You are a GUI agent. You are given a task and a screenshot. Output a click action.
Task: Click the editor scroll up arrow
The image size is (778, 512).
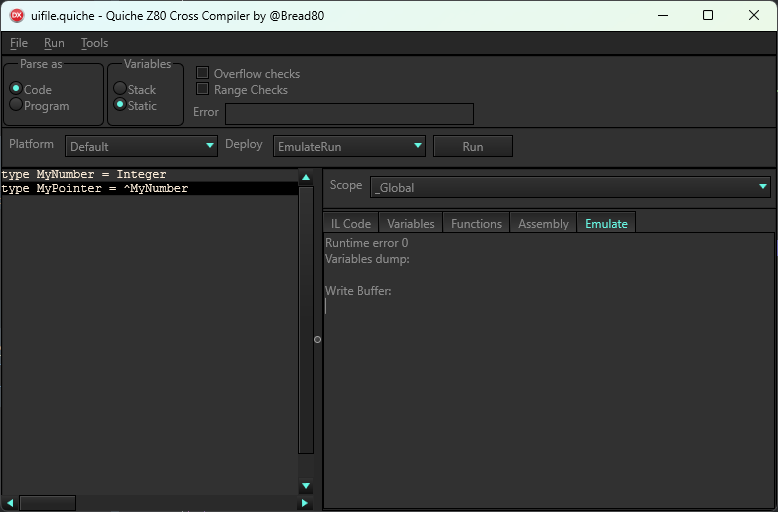306,177
